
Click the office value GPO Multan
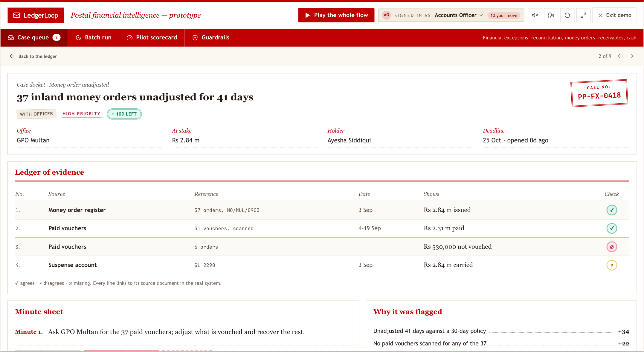tap(33, 140)
